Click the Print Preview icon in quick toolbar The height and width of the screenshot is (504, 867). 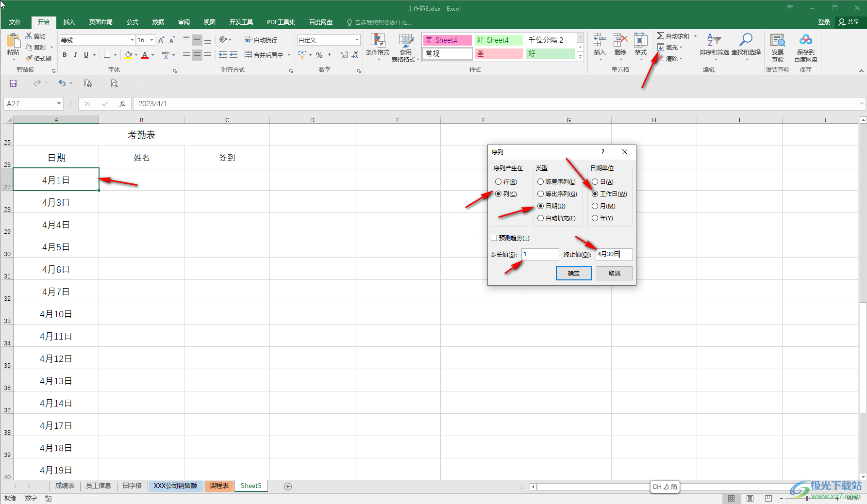[x=114, y=83]
